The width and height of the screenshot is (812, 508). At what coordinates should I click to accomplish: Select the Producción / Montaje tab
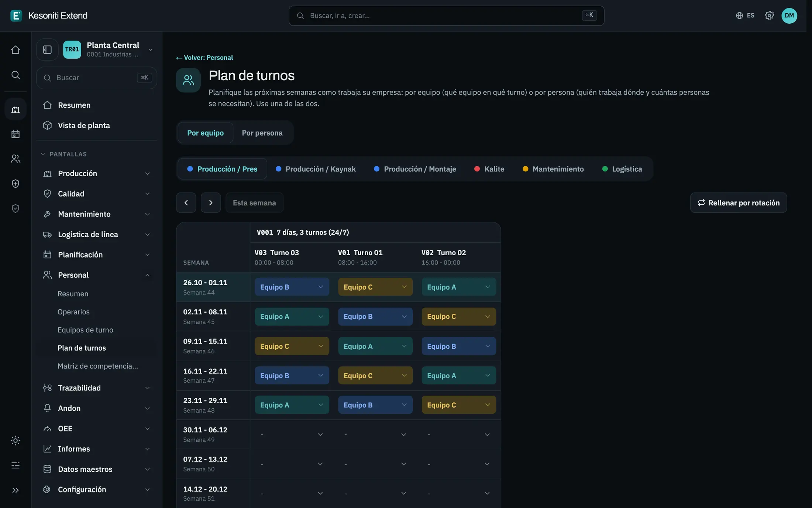[x=415, y=169]
